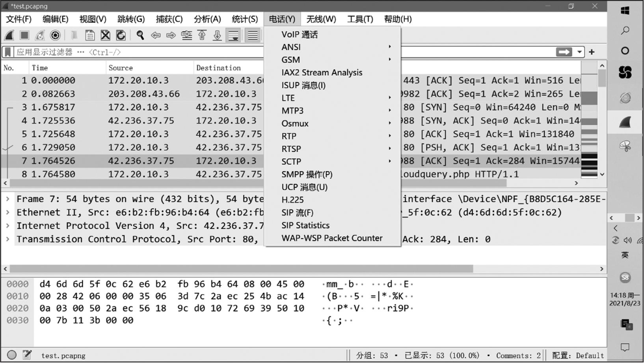Open capture options gear icon
Screen dimensions: 644x363
[x=55, y=35]
